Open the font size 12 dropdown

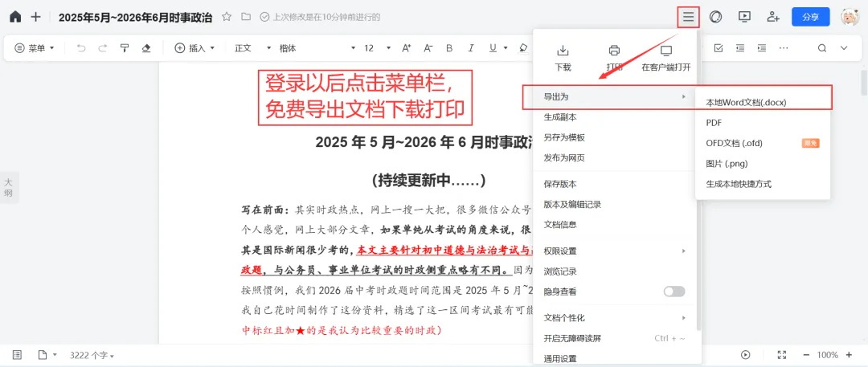(378, 48)
